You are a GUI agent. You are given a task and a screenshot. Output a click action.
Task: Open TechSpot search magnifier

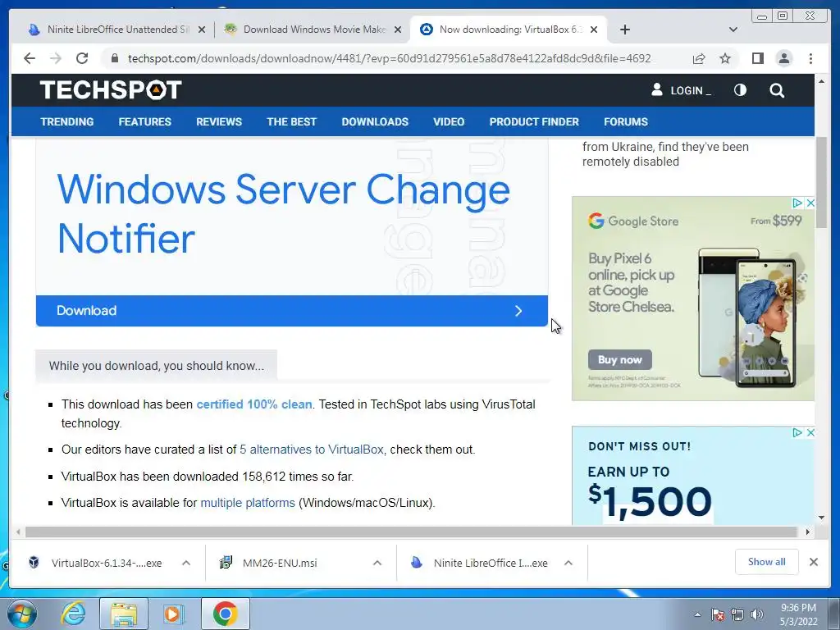tap(777, 90)
